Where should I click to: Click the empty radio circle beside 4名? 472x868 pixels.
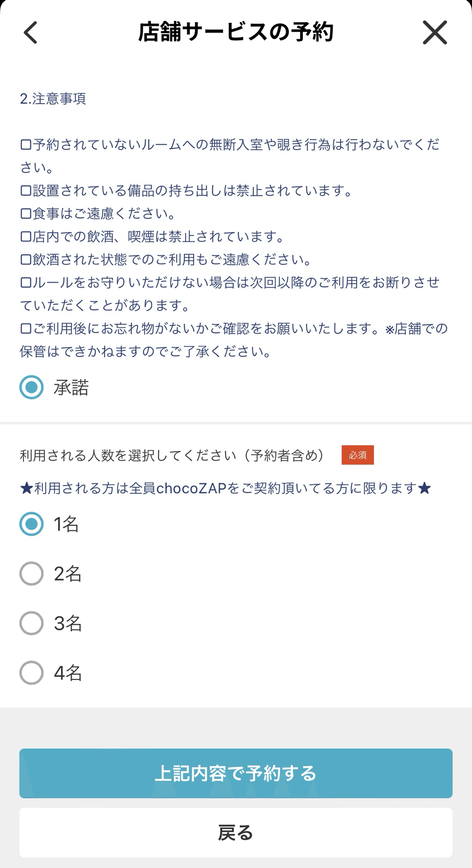click(x=31, y=673)
